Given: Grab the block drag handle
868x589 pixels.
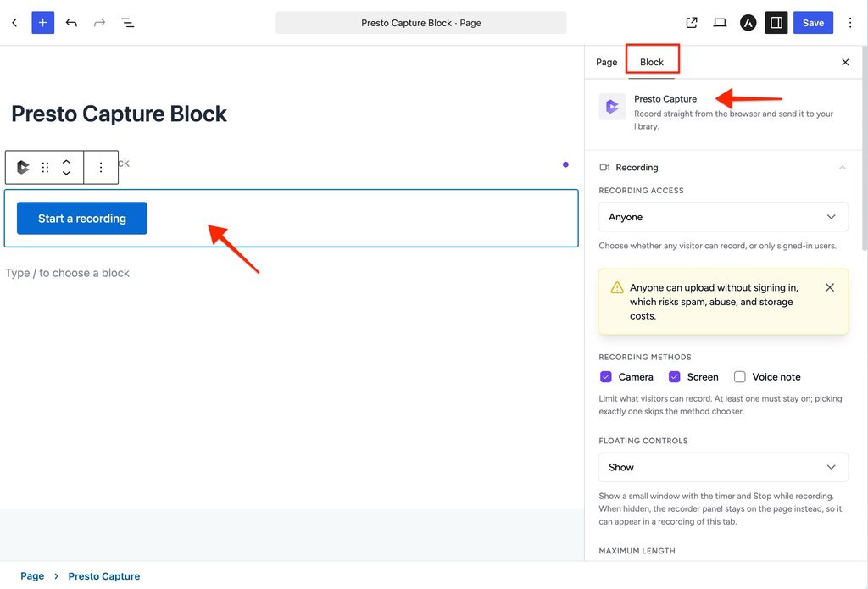Looking at the screenshot, I should pyautogui.click(x=46, y=167).
